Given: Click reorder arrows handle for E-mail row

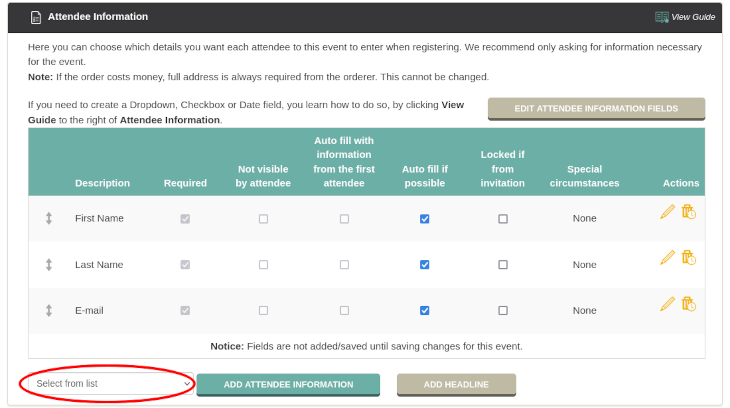Looking at the screenshot, I should [49, 311].
